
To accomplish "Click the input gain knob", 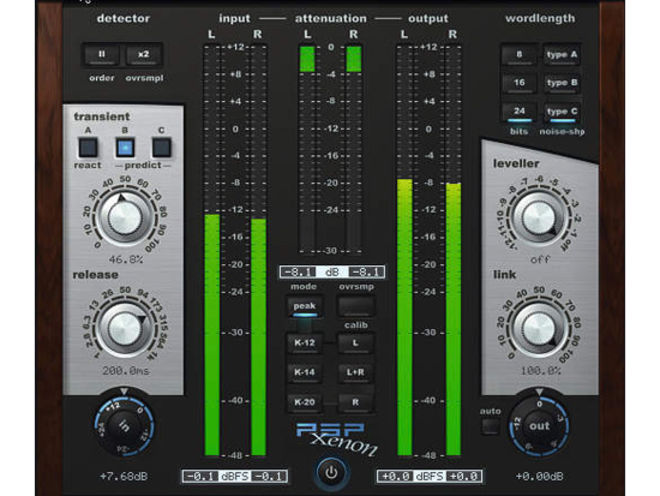I will coord(124,427).
